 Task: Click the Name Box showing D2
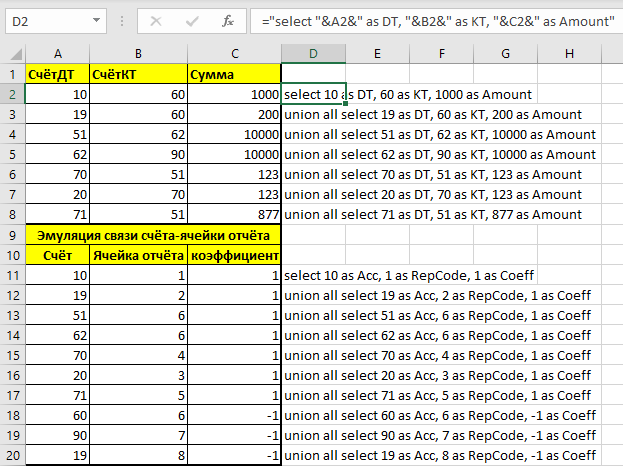pyautogui.click(x=50, y=20)
